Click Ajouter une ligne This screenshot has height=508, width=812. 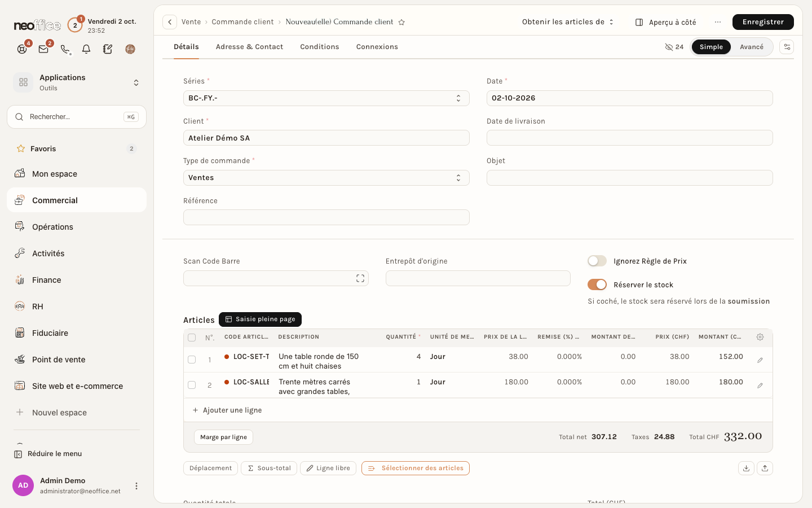click(x=227, y=410)
